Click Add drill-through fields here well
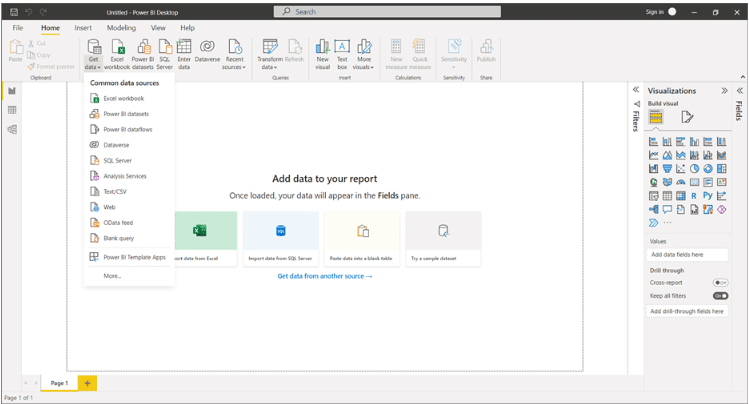 pyautogui.click(x=687, y=311)
